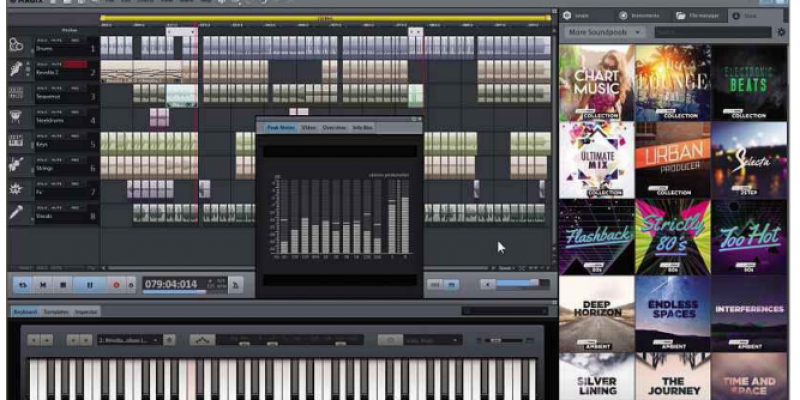Mute the Strings track
The width and height of the screenshot is (800, 400).
(x=56, y=159)
